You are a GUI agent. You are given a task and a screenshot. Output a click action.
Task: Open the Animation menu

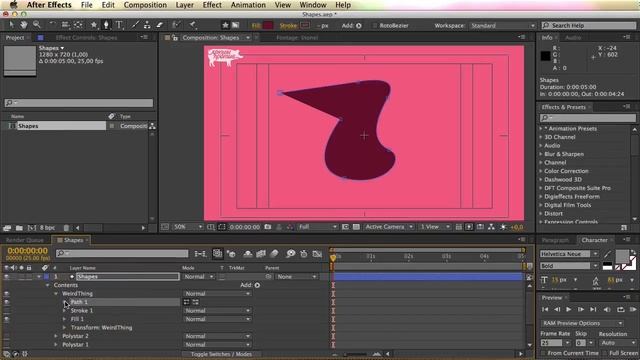click(x=248, y=5)
